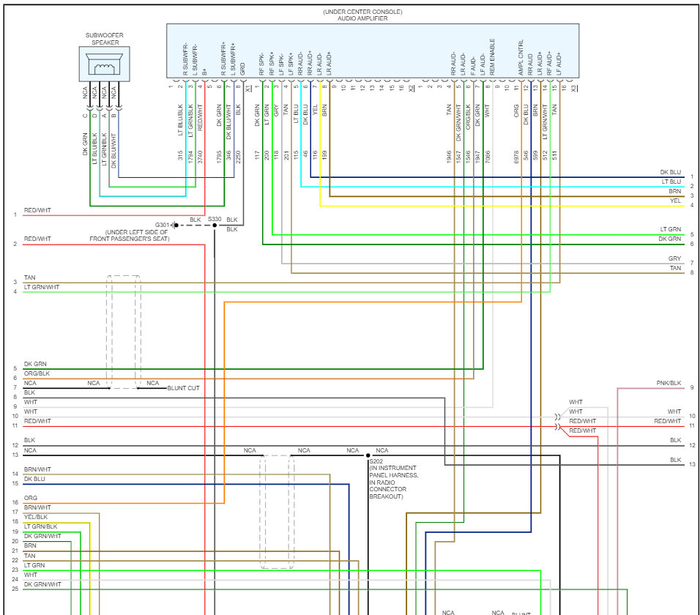Screen dimensions: 700x615
Task: Click the UNDER LEFT SIDE OF FRONT PASSENGER'S SEAT note
Action: point(130,236)
